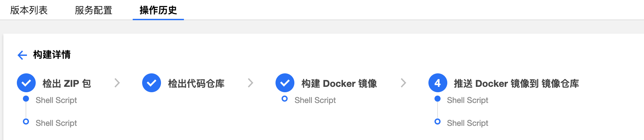This screenshot has height=140, width=644.
Task: Open second Shell Script under 检出 ZIP 包
Action: (56, 123)
